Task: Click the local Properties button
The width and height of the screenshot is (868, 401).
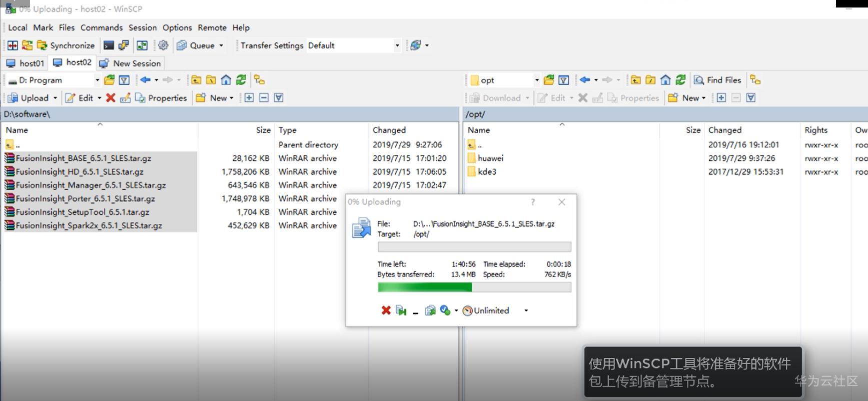Action: 161,98
